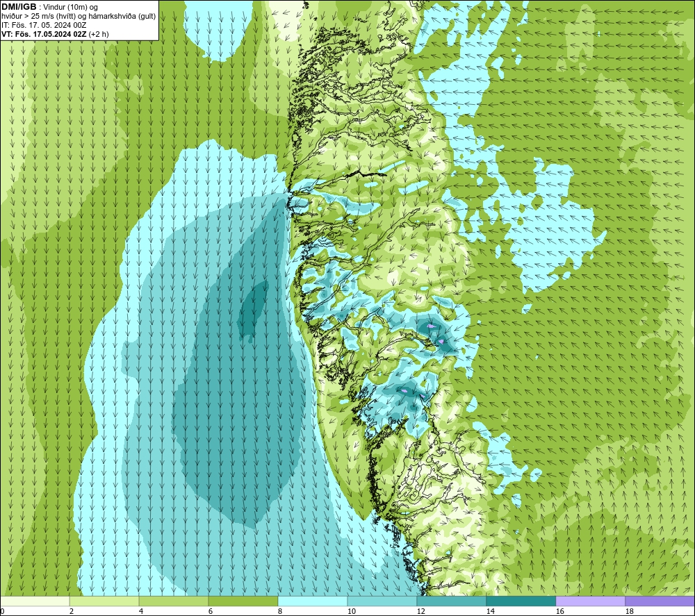The image size is (695, 616).
Task: Click the 10–12 m/s light teal legend swatch
Action: tap(382, 601)
